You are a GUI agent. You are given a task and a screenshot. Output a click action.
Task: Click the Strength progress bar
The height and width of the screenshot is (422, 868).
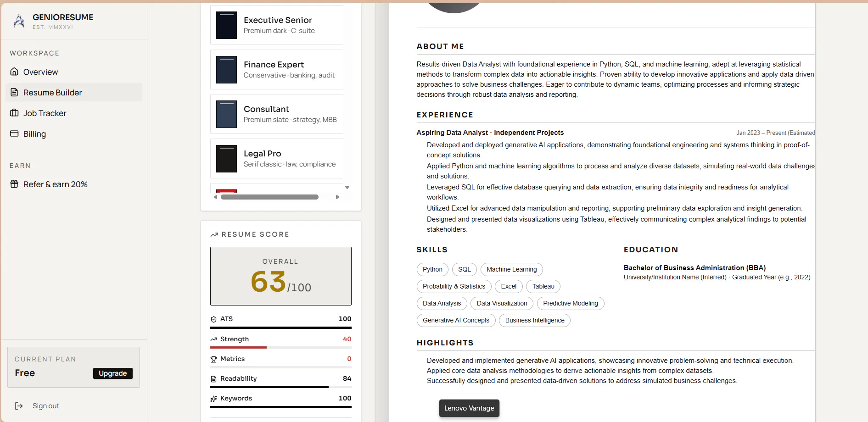pos(281,347)
